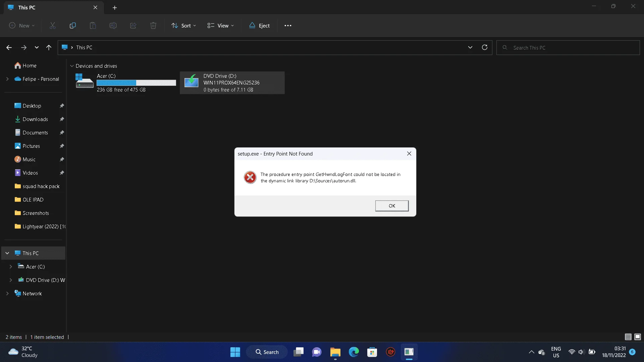
Task: Click the Rename icon in toolbar
Action: 113,25
